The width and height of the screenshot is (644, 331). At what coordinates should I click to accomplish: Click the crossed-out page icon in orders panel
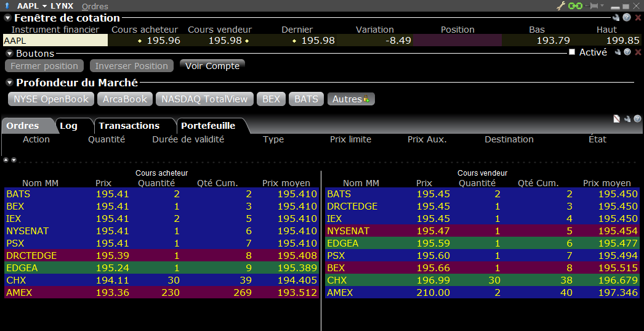click(617, 119)
